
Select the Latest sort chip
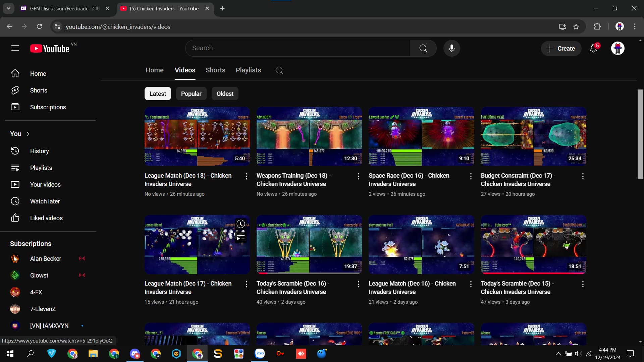coord(158,94)
